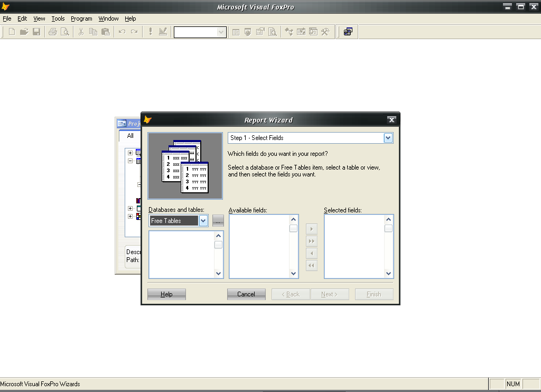Click the Available fields scroll-up arrow

coord(294,219)
